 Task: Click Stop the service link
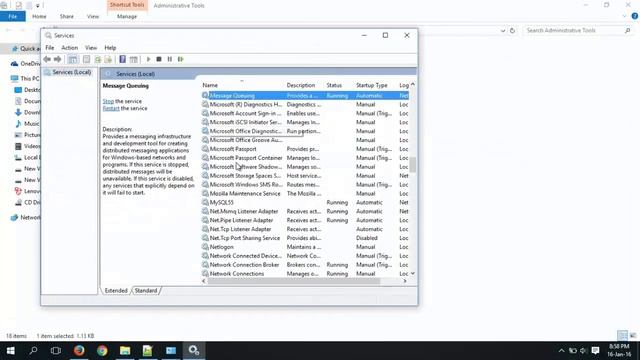click(x=108, y=101)
